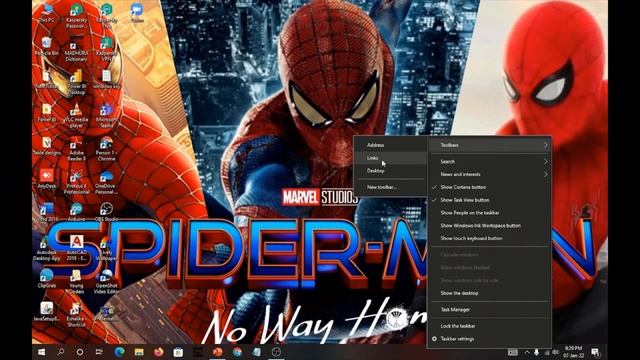Select the AutoCAD 2018 desktop shortcut

pos(76,249)
